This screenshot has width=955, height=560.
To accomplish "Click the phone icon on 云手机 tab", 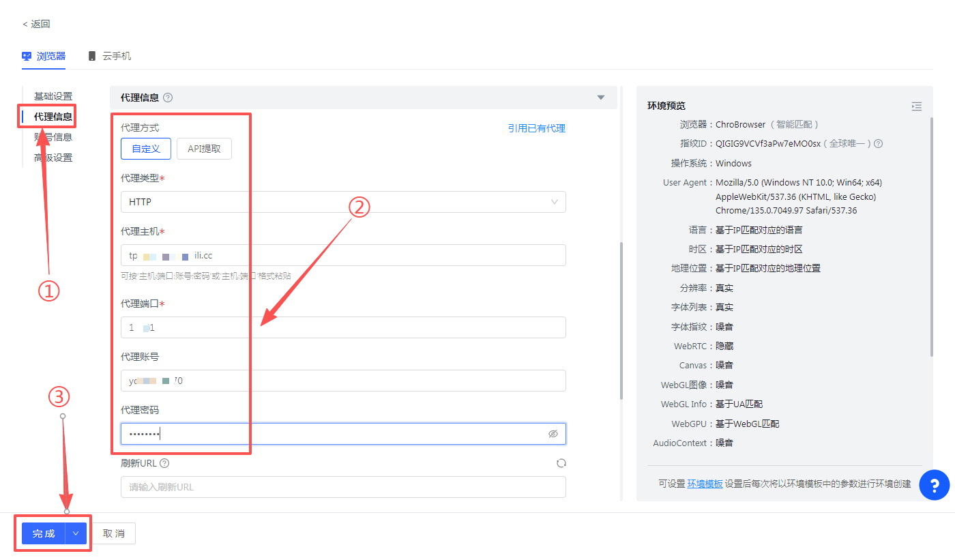I will click(x=91, y=56).
